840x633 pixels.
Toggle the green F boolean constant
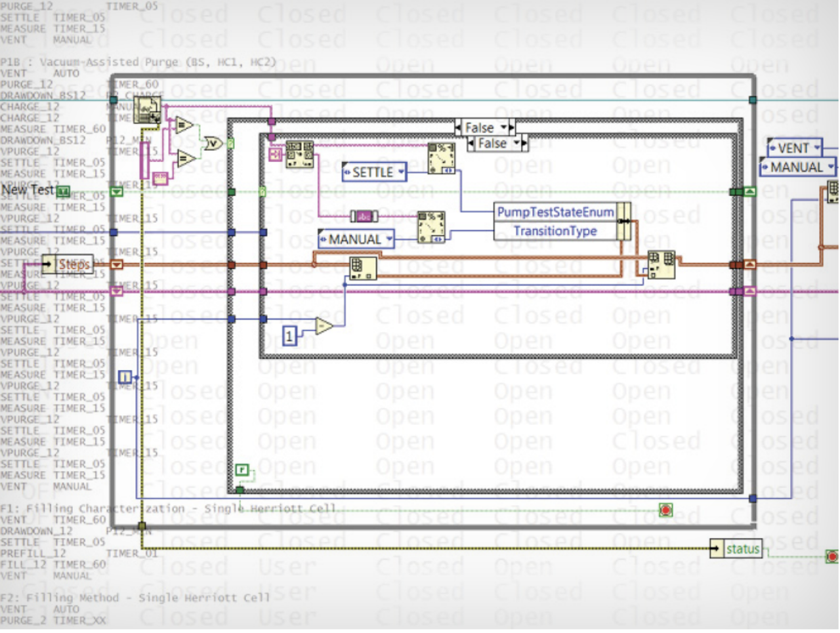click(242, 470)
